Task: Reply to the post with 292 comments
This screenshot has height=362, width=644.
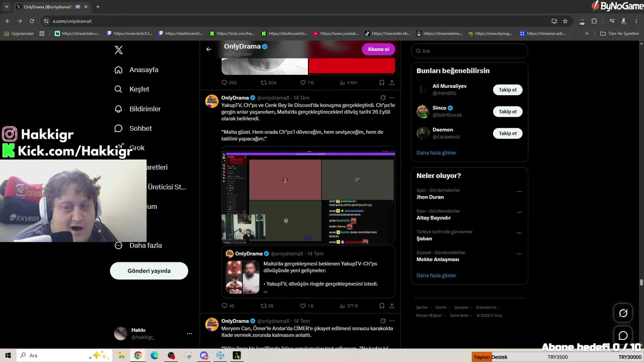Action: (x=229, y=82)
